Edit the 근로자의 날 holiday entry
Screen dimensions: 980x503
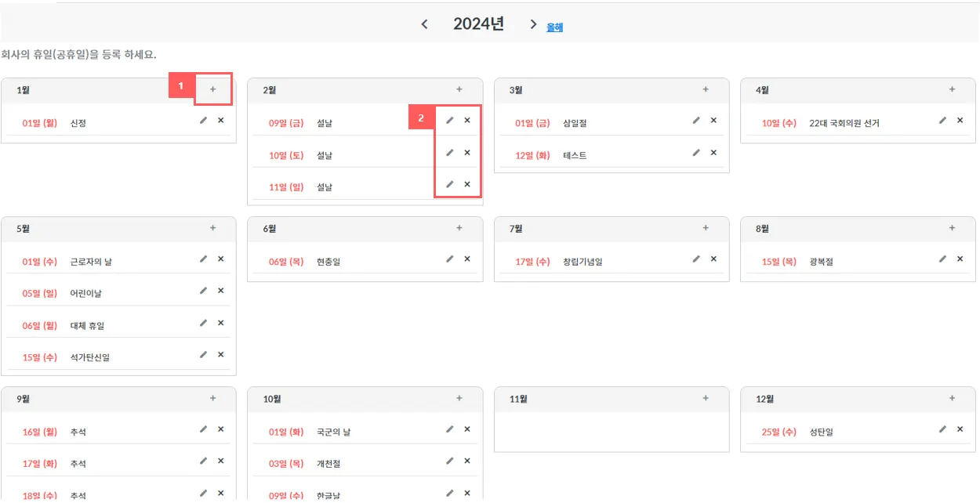(x=203, y=259)
